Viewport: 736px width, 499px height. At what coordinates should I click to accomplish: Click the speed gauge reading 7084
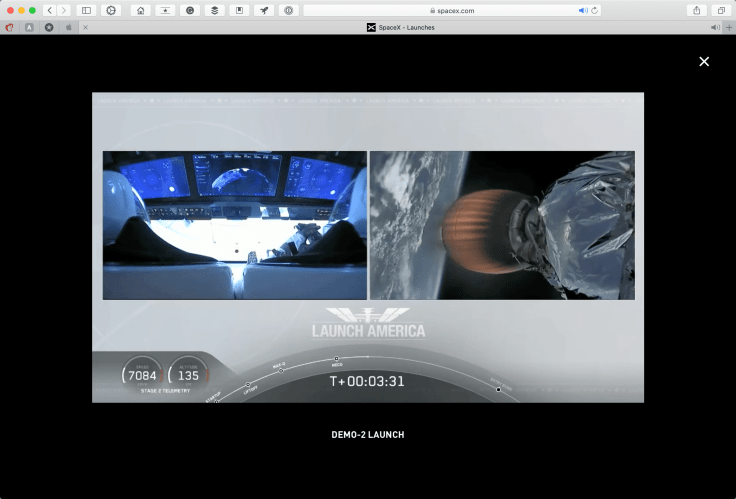pyautogui.click(x=142, y=375)
